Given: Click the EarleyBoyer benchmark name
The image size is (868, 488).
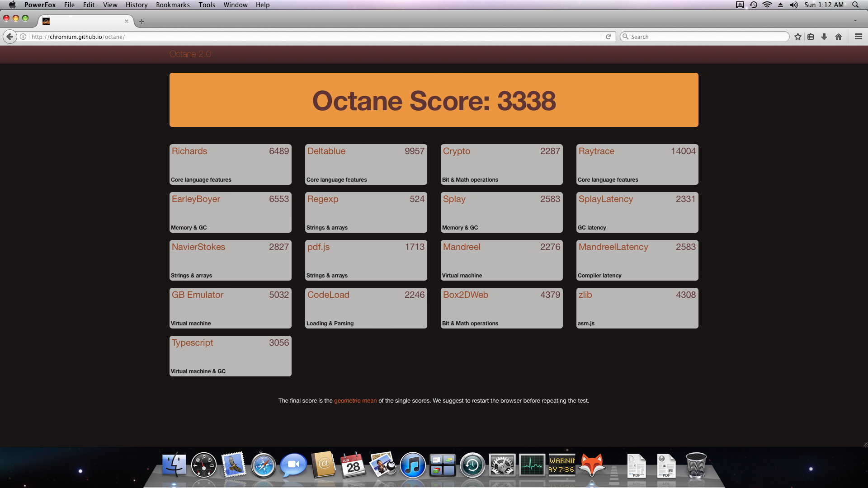Looking at the screenshot, I should [196, 199].
